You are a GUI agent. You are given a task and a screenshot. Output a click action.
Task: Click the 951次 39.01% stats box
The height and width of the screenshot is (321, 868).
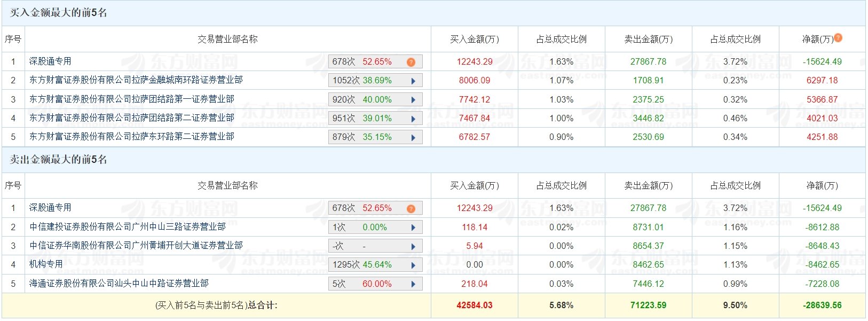pyautogui.click(x=375, y=119)
